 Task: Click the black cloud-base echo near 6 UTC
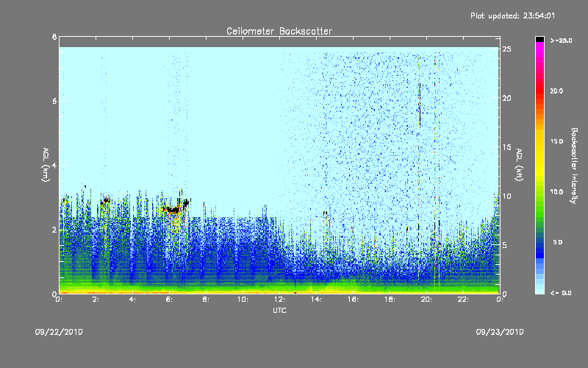tap(173, 210)
